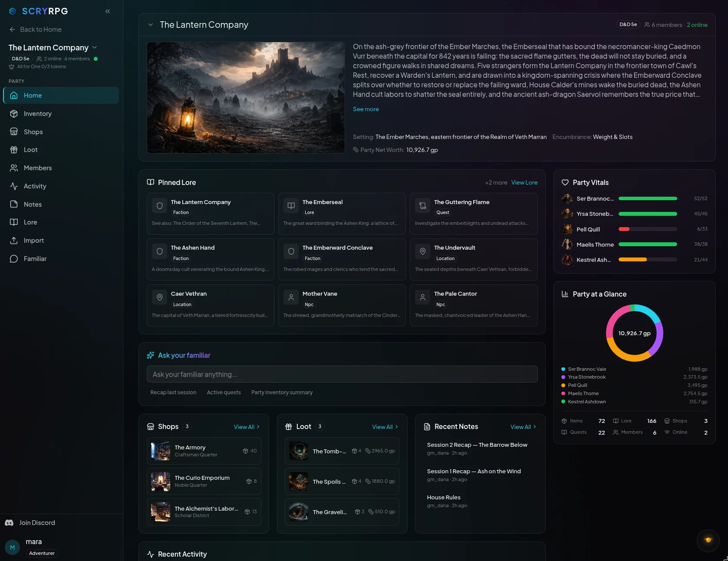Click the Pinned Lore book icon
The image size is (728, 561).
pos(151,182)
